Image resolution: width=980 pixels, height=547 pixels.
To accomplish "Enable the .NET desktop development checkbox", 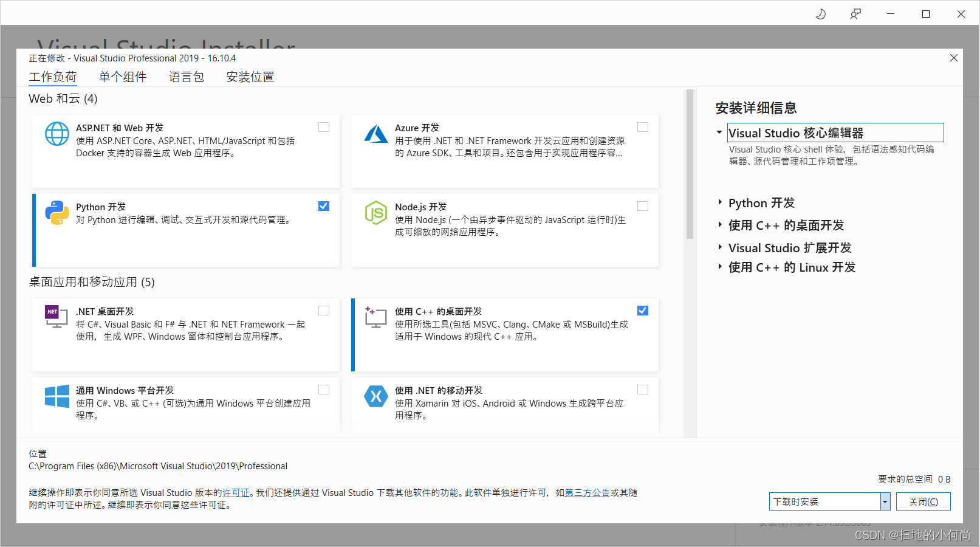I will [324, 311].
